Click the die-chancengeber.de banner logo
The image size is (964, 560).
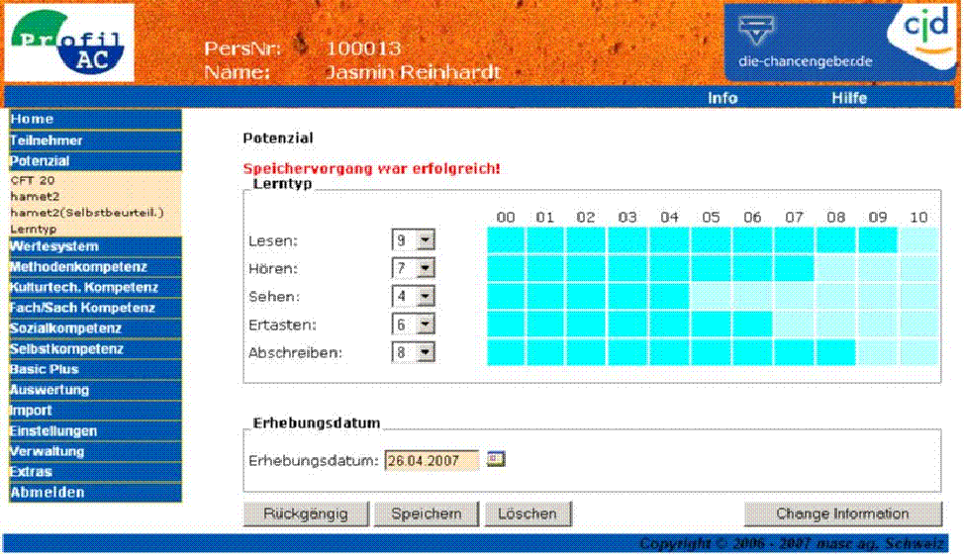[805, 42]
